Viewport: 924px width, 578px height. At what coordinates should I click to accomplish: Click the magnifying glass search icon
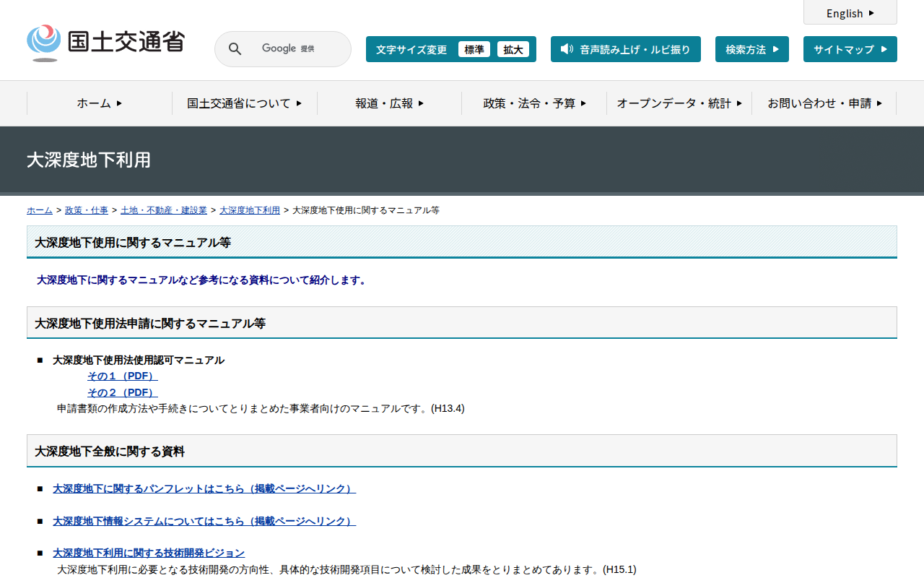[235, 49]
